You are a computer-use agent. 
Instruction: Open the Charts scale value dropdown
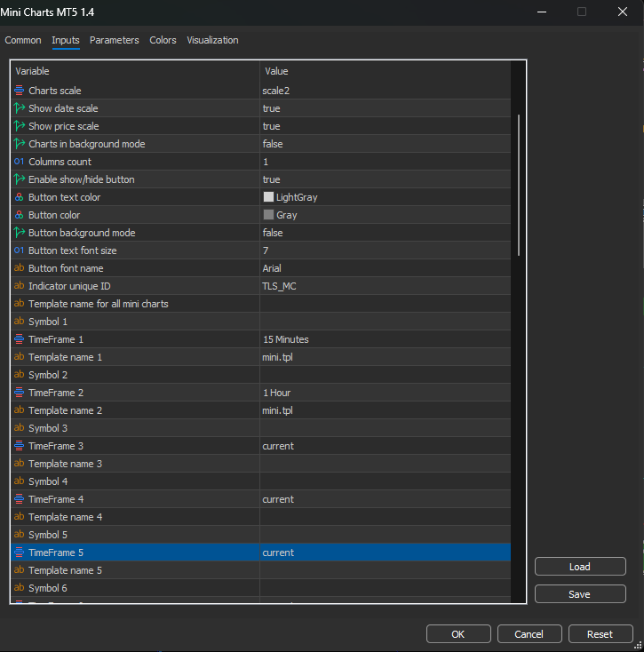point(384,91)
